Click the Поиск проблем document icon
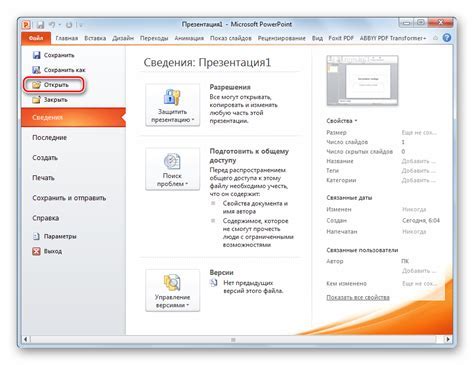This screenshot has width=474, height=365. click(172, 161)
